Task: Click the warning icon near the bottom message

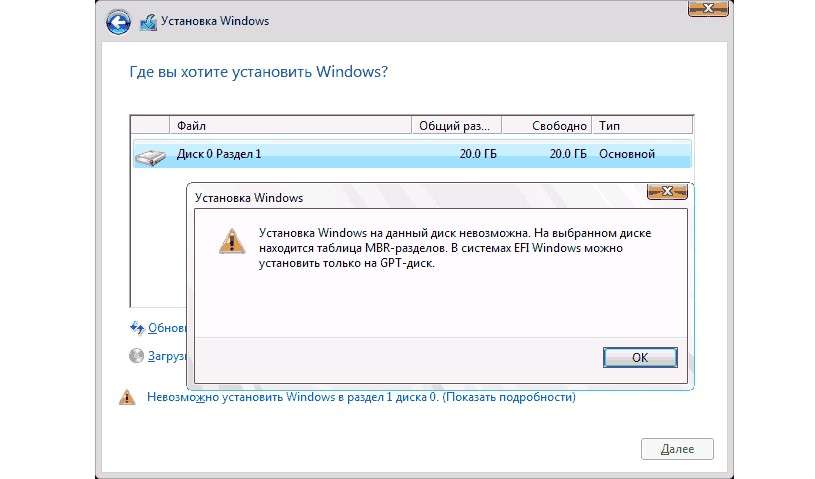Action: pyautogui.click(x=127, y=397)
